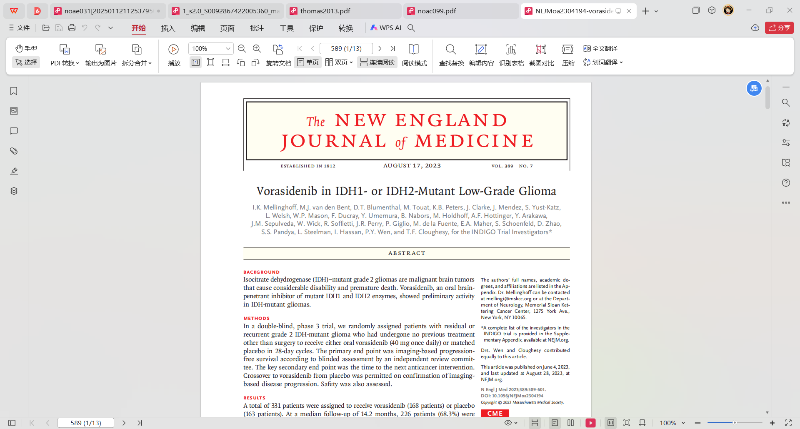Click the fit width icon
Image resolution: width=800 pixels, height=429 pixels.
click(x=226, y=62)
